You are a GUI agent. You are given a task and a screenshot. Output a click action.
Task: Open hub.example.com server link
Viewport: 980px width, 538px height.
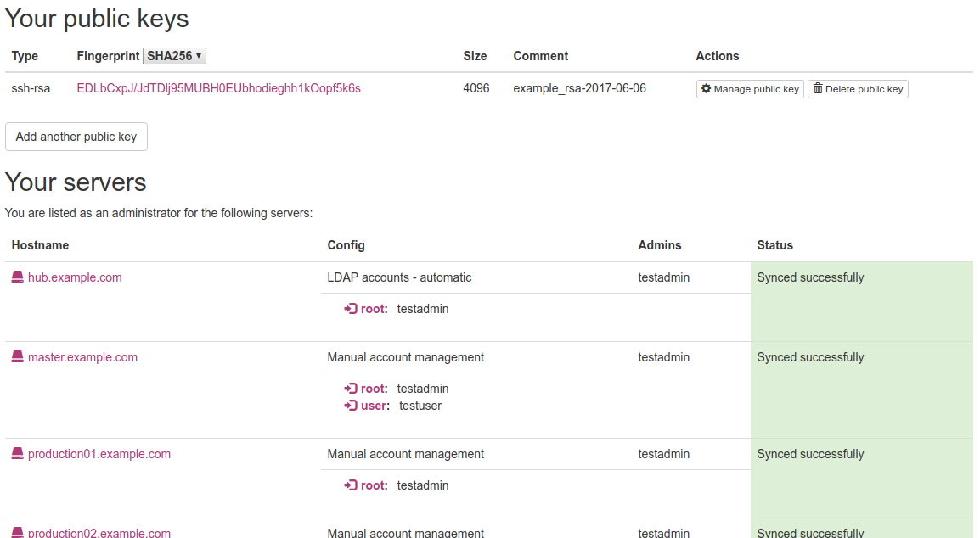tap(75, 277)
